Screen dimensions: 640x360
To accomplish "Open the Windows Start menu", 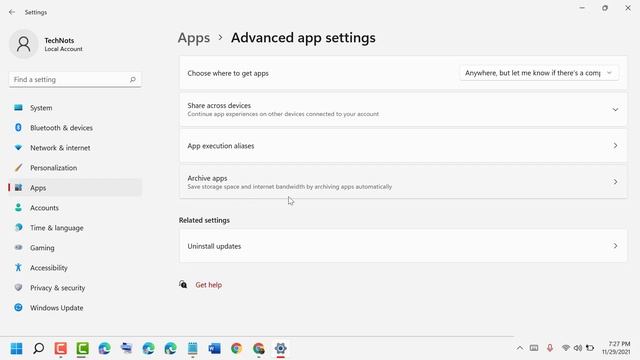I will (17, 348).
